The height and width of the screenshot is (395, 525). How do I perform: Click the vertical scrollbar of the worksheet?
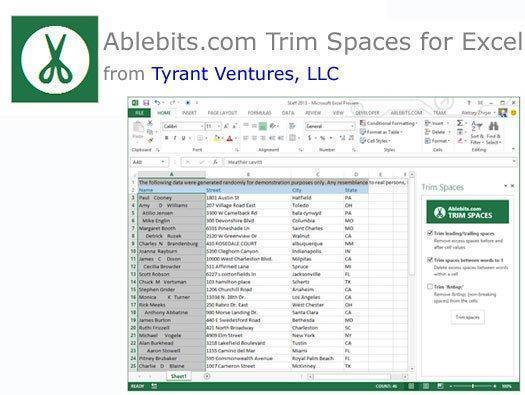[412, 271]
